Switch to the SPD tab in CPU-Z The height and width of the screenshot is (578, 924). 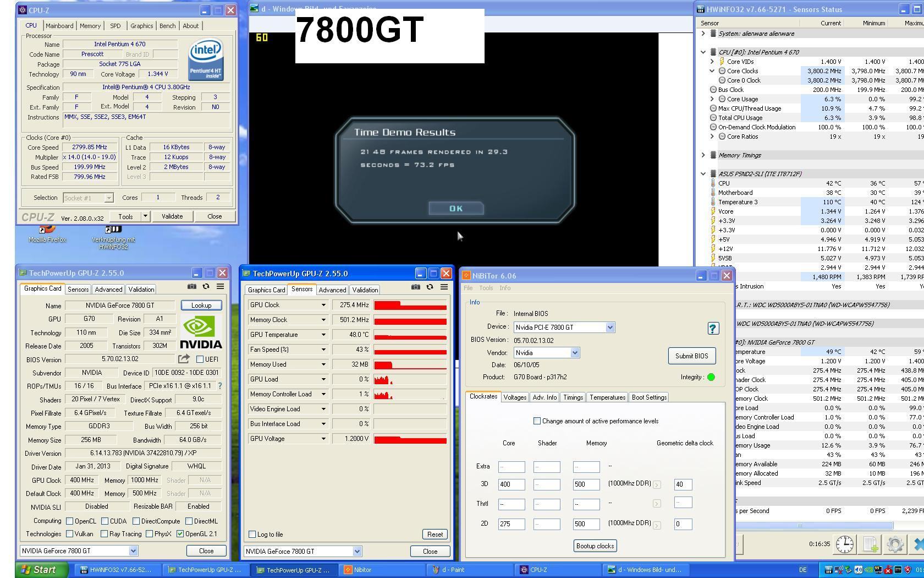(x=115, y=26)
